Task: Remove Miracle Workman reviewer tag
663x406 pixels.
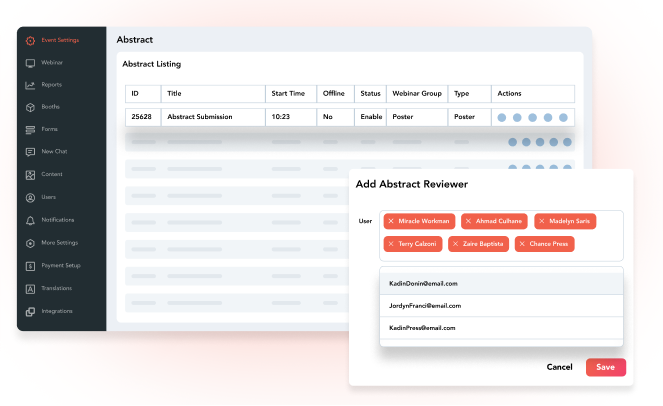Action: point(391,221)
